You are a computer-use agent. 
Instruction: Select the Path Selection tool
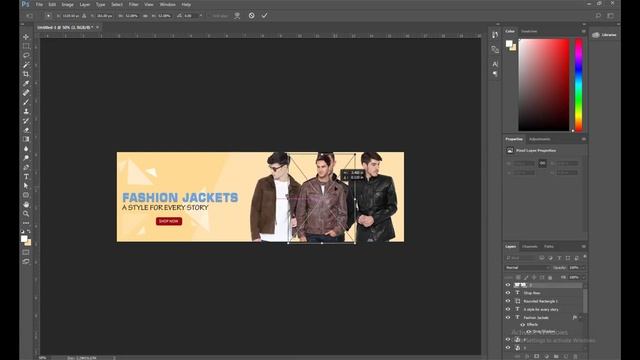(26, 186)
